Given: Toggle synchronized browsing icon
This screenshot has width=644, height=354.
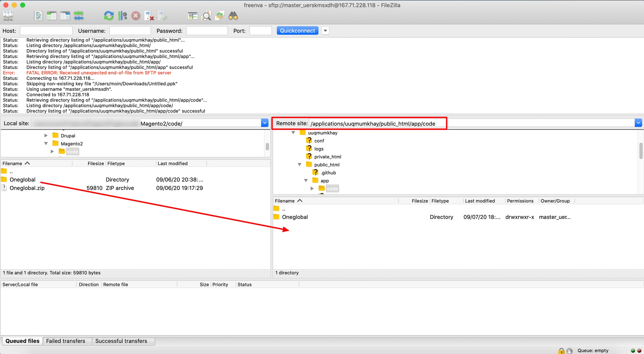Looking at the screenshot, I should pyautogui.click(x=220, y=16).
